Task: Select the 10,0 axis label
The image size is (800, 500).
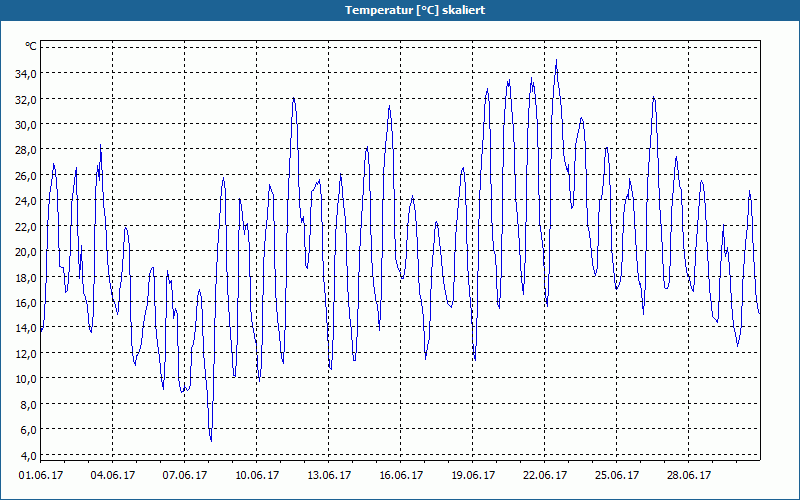Action: 26,379
